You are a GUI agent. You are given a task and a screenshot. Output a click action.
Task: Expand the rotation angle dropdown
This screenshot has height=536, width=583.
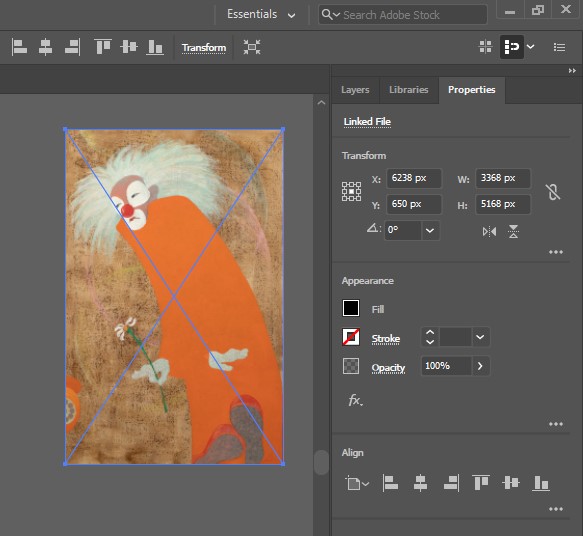tap(430, 230)
